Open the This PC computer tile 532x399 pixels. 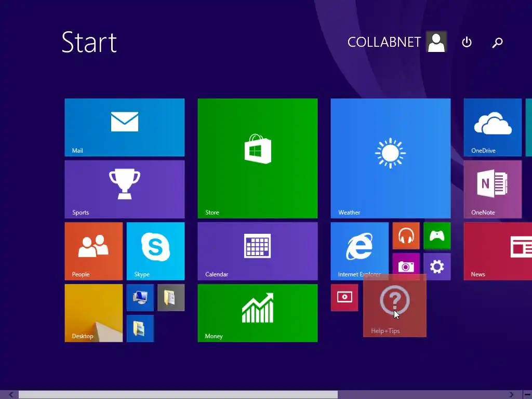[140, 298]
